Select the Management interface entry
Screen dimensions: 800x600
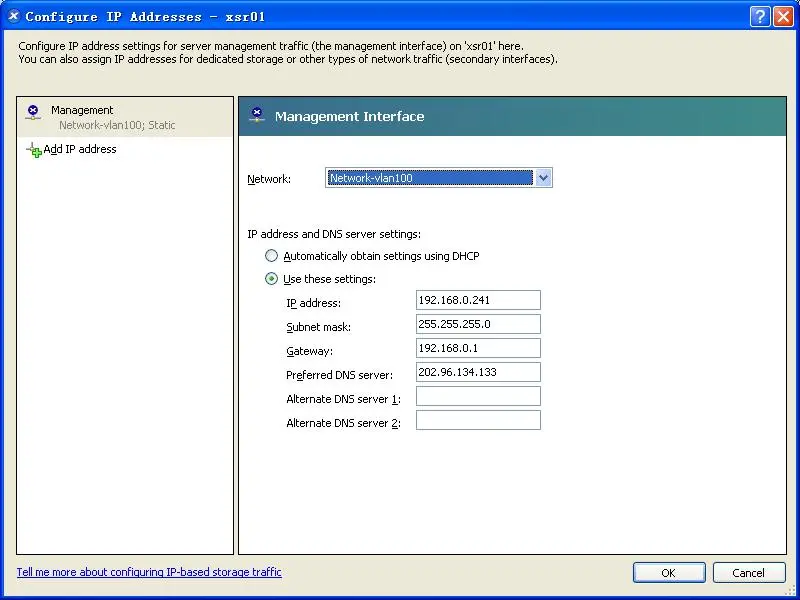pyautogui.click(x=125, y=117)
